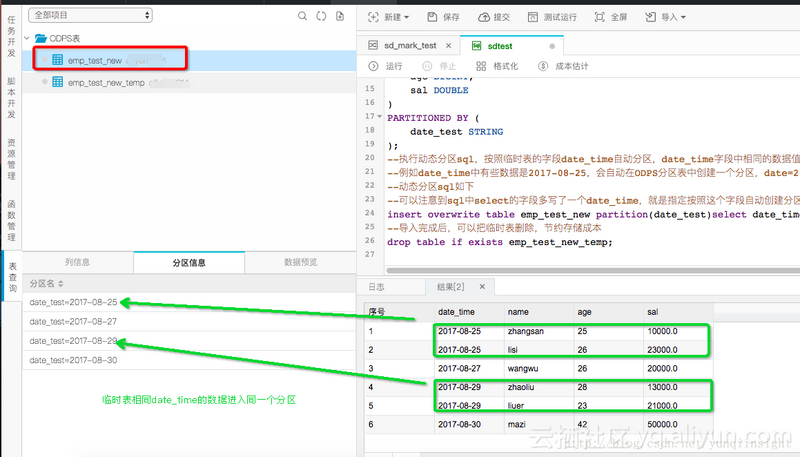
Task: Switch to the 数据预览 tab
Action: (301, 262)
